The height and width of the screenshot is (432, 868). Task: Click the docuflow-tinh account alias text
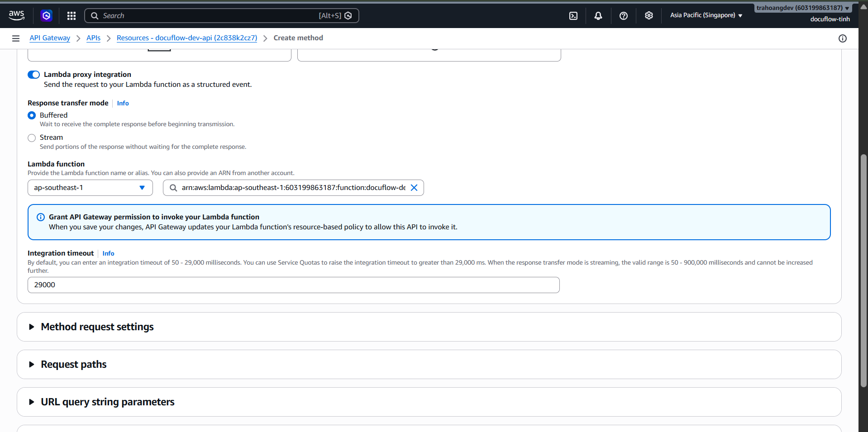click(830, 19)
